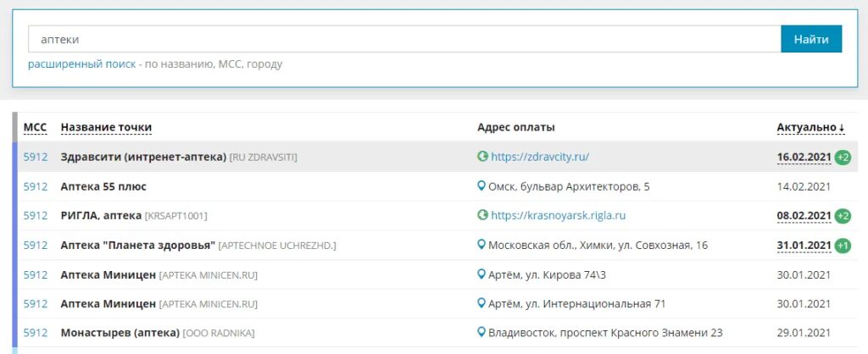Click the globe icon beside krasnoyarsk.rigla.ru link
868x354 pixels.
482,216
